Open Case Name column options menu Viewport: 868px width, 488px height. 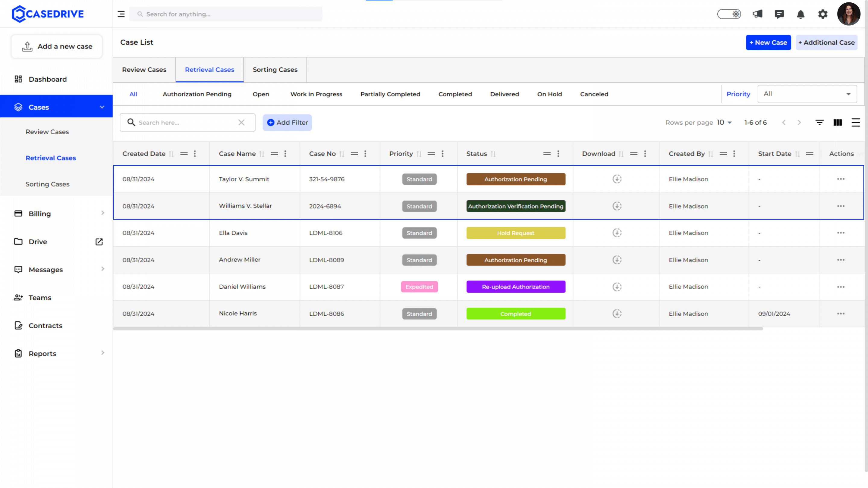click(x=285, y=154)
